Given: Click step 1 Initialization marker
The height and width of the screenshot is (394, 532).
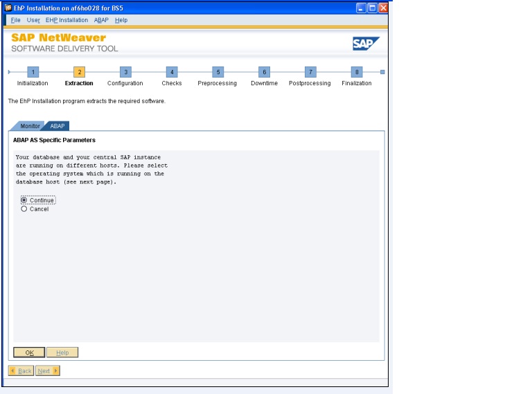Looking at the screenshot, I should click(33, 72).
